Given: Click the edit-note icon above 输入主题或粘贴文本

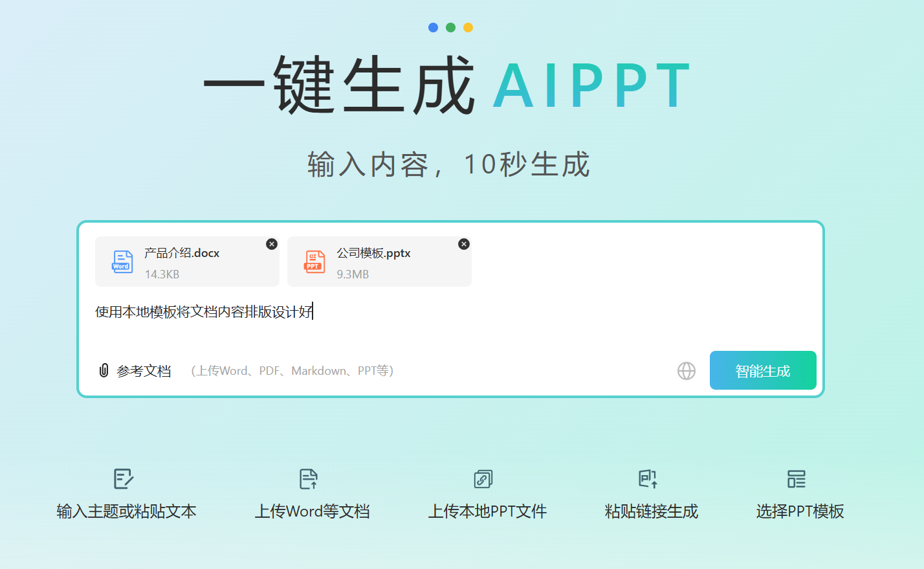Looking at the screenshot, I should [x=124, y=479].
